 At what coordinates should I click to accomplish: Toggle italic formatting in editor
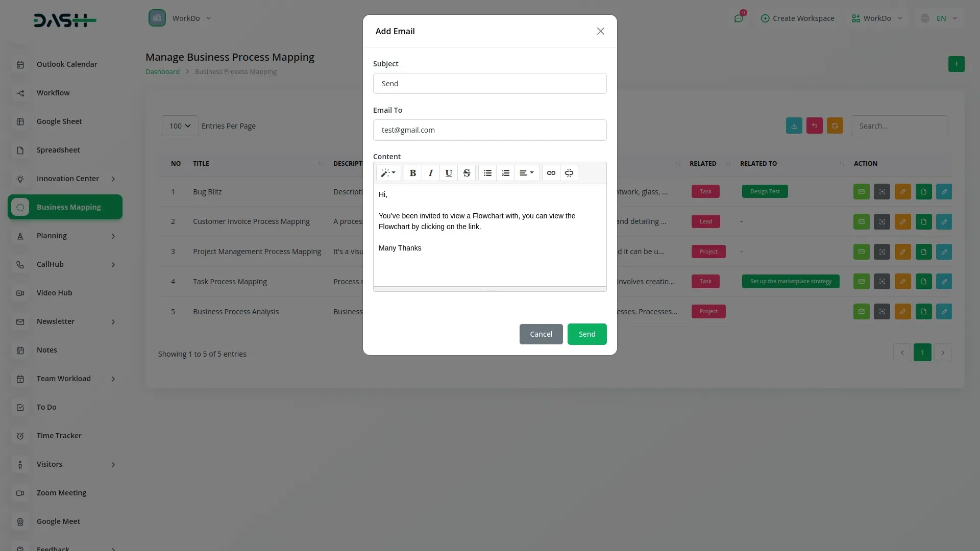(430, 173)
